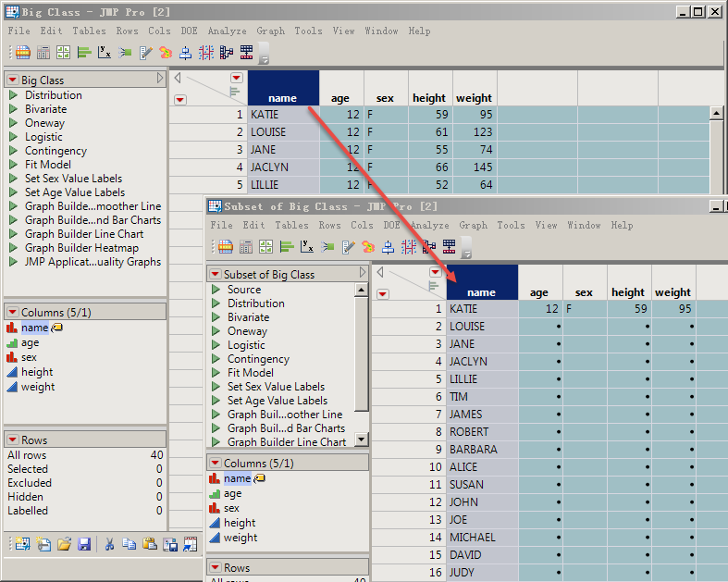
Task: Click New Data Table icon in the bottom toolbar
Action: click(x=21, y=545)
